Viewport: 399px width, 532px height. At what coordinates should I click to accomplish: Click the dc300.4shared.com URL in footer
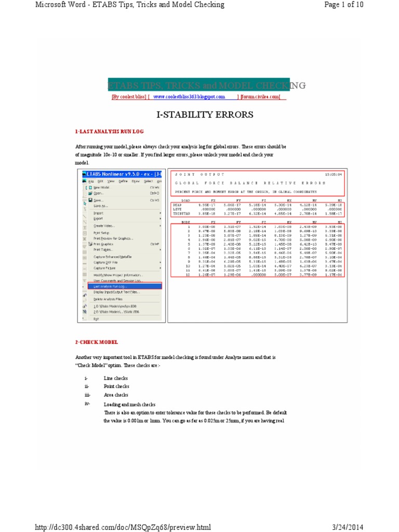pyautogui.click(x=123, y=527)
